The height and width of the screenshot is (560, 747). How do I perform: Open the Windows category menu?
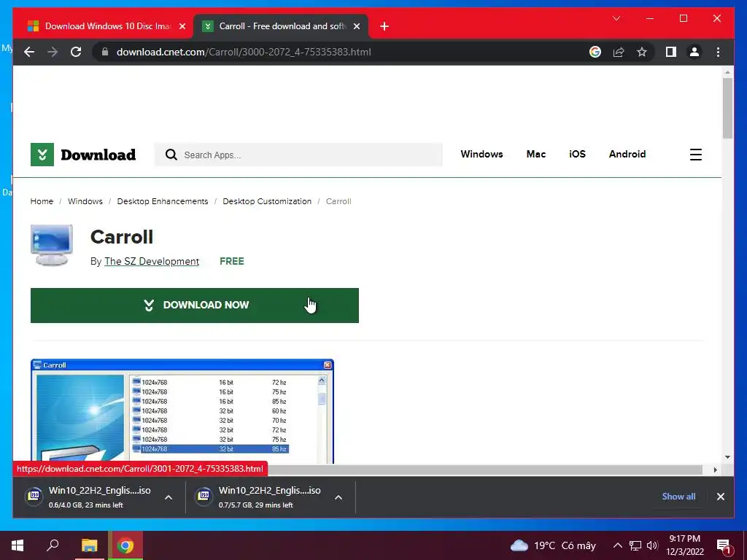[481, 155]
